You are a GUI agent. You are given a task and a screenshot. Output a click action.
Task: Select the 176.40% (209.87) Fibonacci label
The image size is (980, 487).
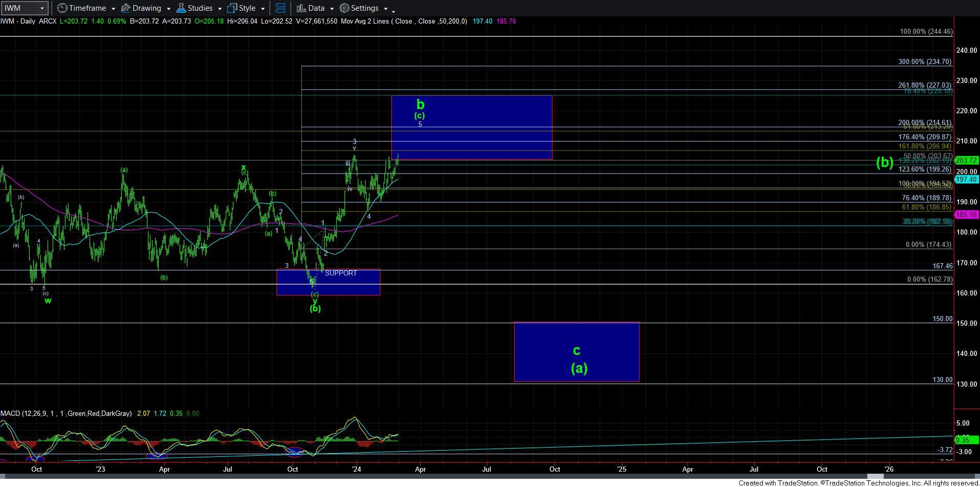(x=925, y=137)
